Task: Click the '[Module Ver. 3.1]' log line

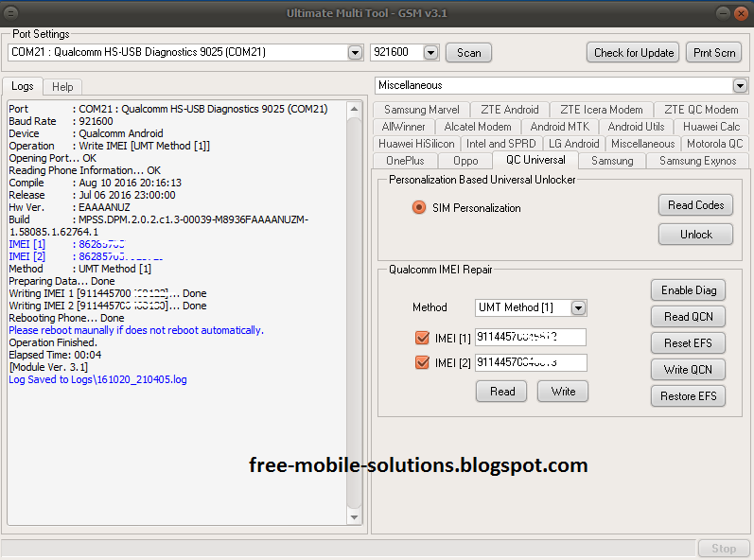Action: click(48, 367)
